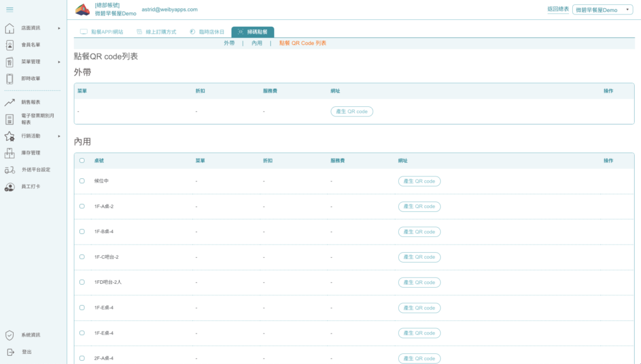Open the 內用 sub-tab
Image resolution: width=641 pixels, height=364 pixels.
257,43
